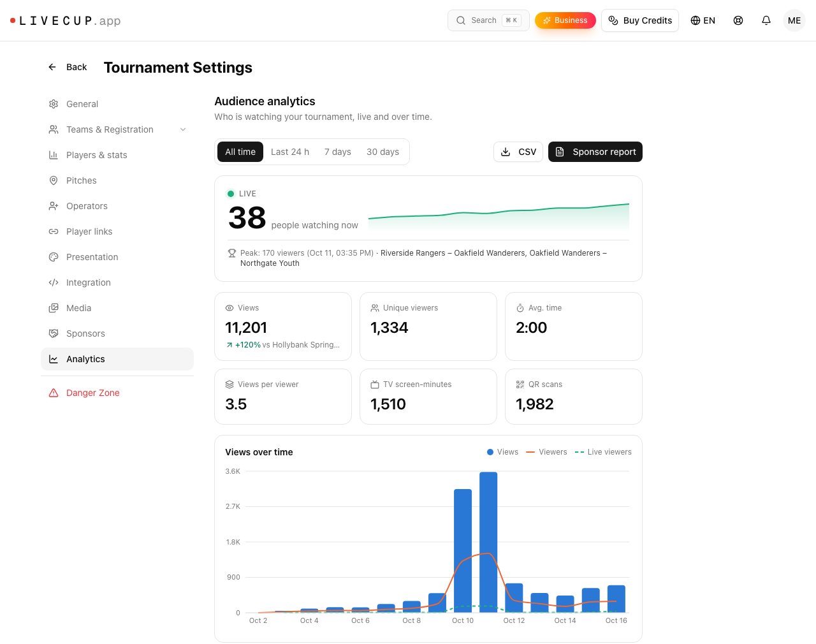Click the ME profile avatar
Screen dimensions: 816x644
click(794, 20)
